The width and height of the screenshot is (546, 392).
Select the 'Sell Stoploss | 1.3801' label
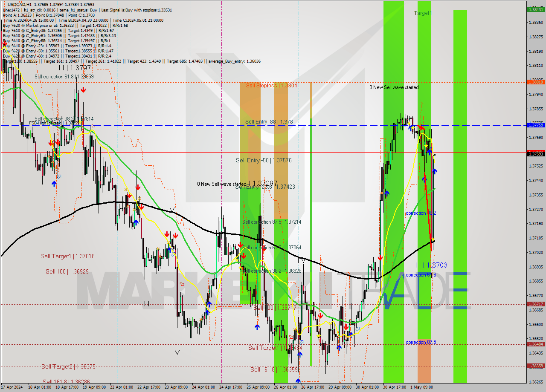click(x=272, y=86)
